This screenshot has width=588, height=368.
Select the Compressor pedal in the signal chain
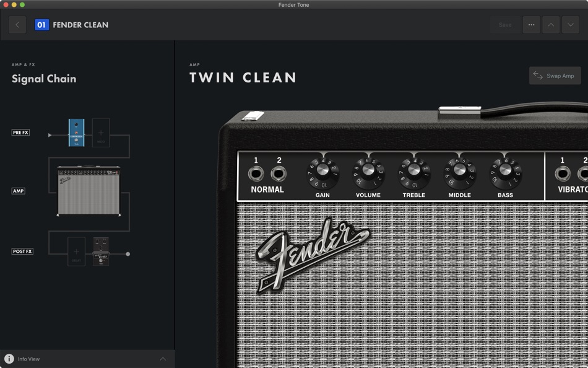(x=76, y=132)
